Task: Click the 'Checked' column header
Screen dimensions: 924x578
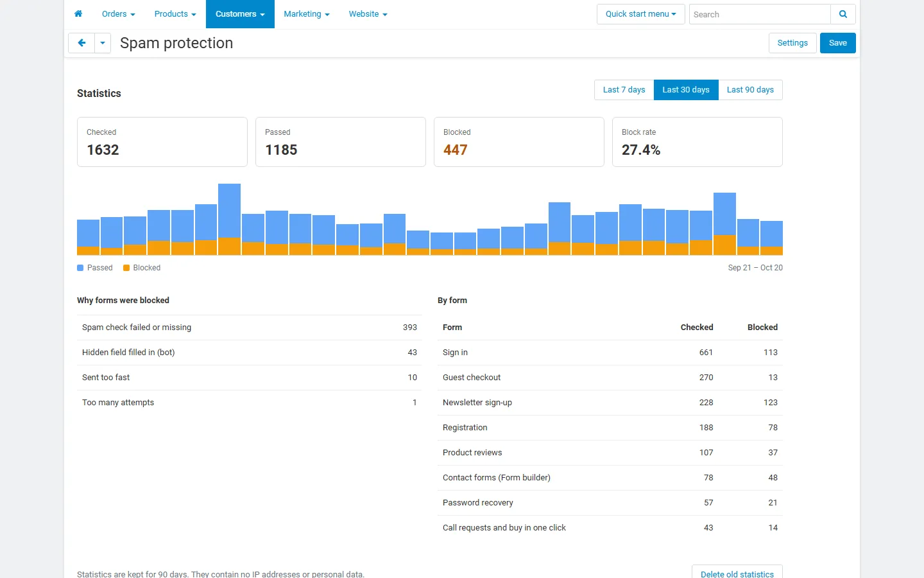Action: (697, 328)
